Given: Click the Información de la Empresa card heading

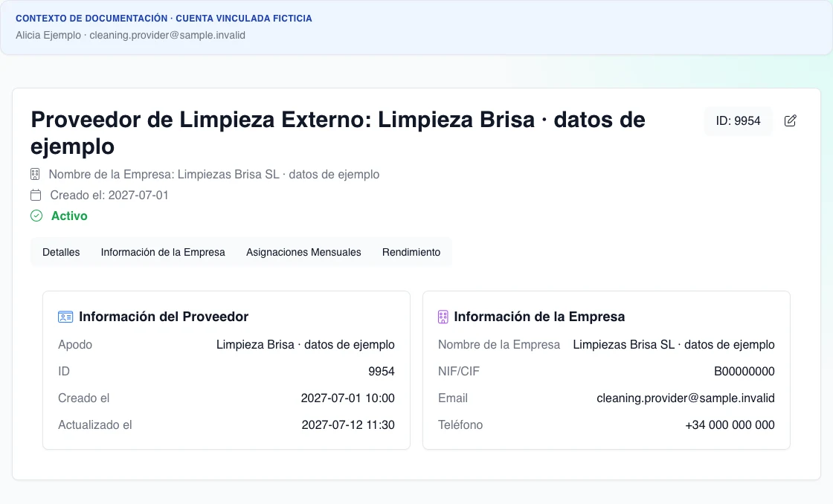Looking at the screenshot, I should tap(539, 317).
